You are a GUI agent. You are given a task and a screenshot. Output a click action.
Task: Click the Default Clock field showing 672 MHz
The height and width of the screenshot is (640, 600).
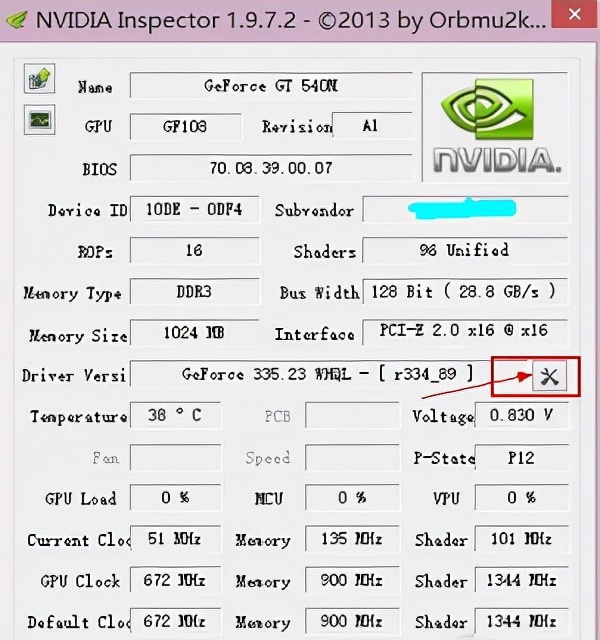coord(176,622)
